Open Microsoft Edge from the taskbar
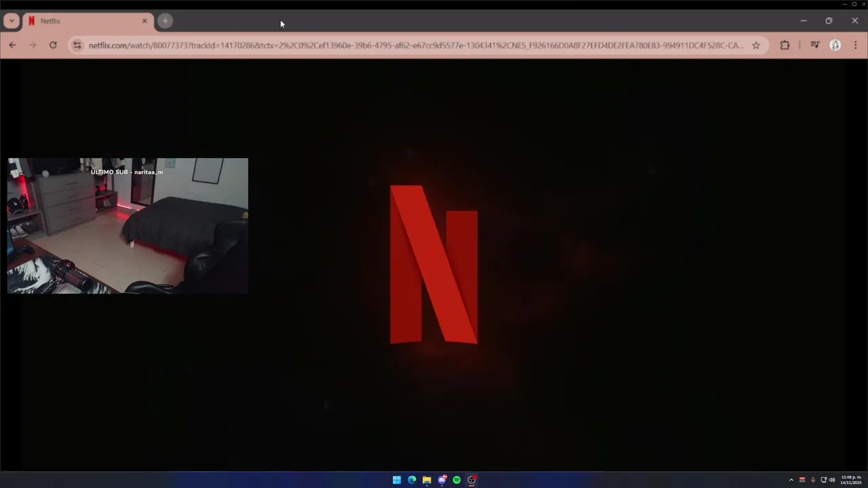 [x=412, y=480]
